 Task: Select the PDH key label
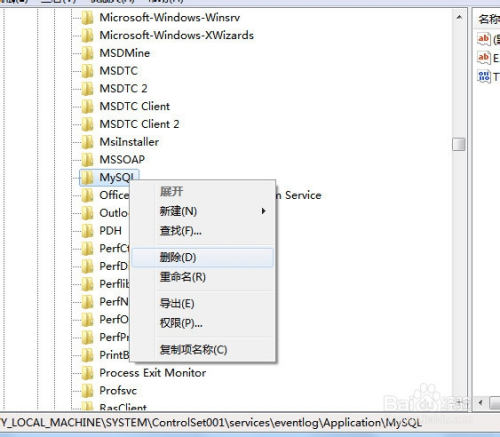[111, 231]
